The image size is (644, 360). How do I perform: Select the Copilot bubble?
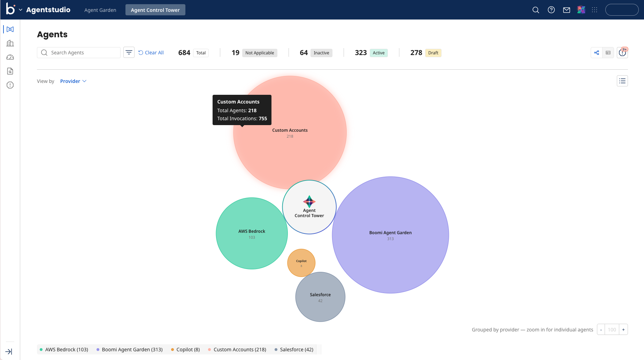301,263
